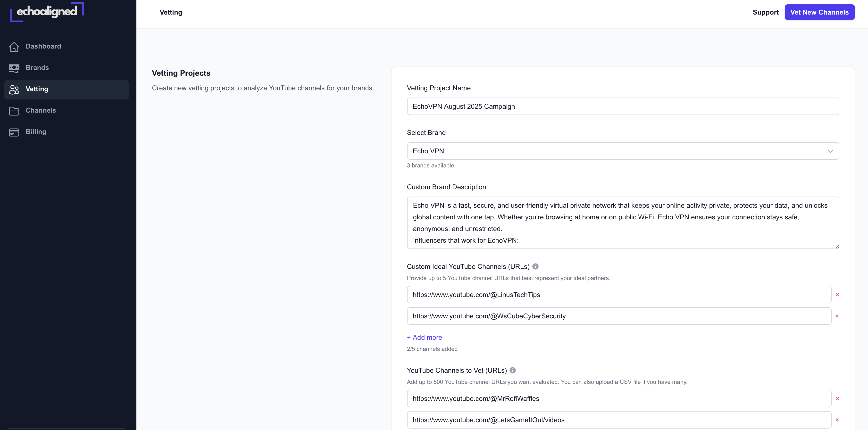Open the Select Brand dropdown
868x430 pixels.
click(623, 151)
